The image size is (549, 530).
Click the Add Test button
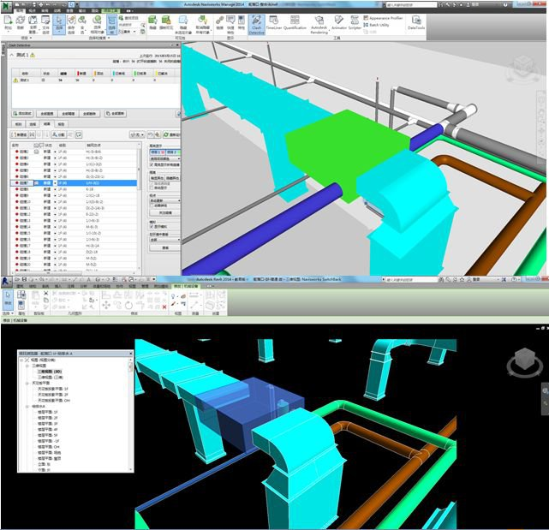point(23,114)
